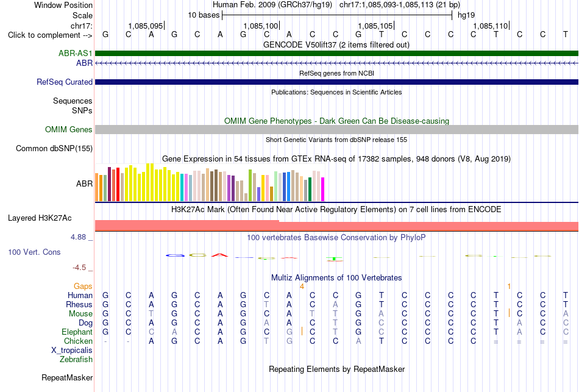Click the orange gap number 4
Screen dimensions: 579x392
(302, 287)
